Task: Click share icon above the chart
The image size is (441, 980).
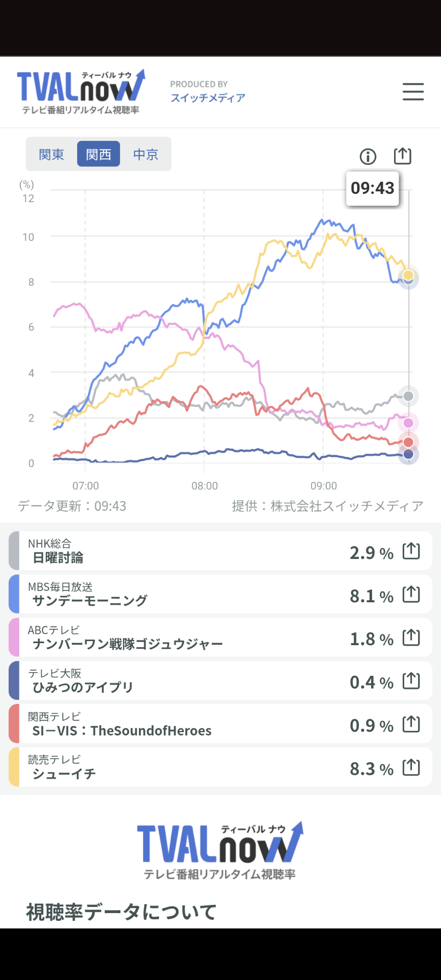Action: pos(402,156)
